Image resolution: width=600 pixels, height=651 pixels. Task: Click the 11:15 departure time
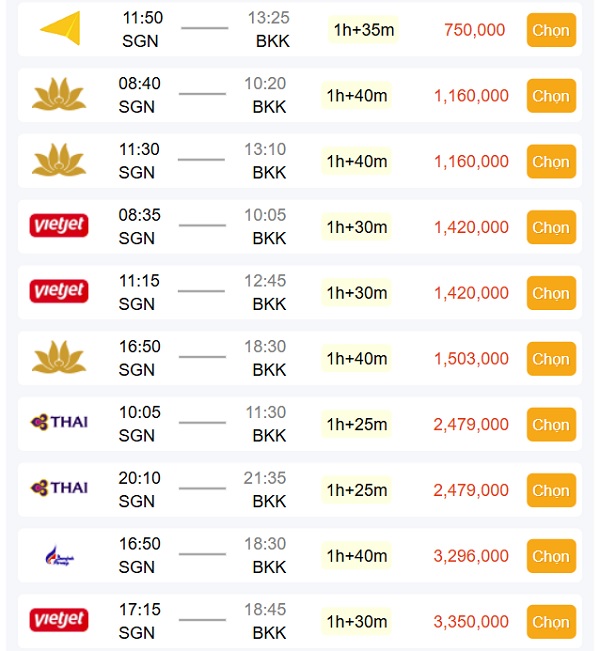pyautogui.click(x=139, y=281)
